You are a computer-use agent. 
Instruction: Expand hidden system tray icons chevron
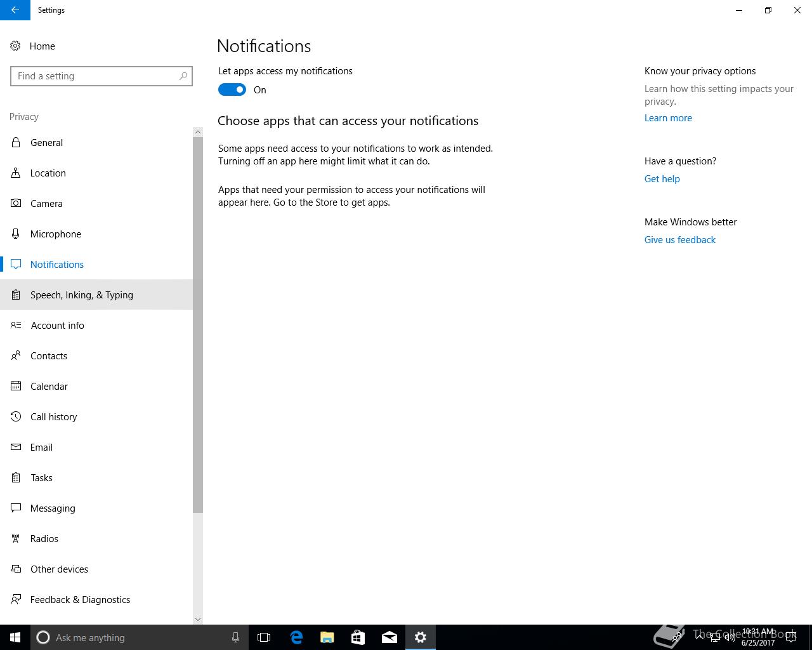pos(700,637)
